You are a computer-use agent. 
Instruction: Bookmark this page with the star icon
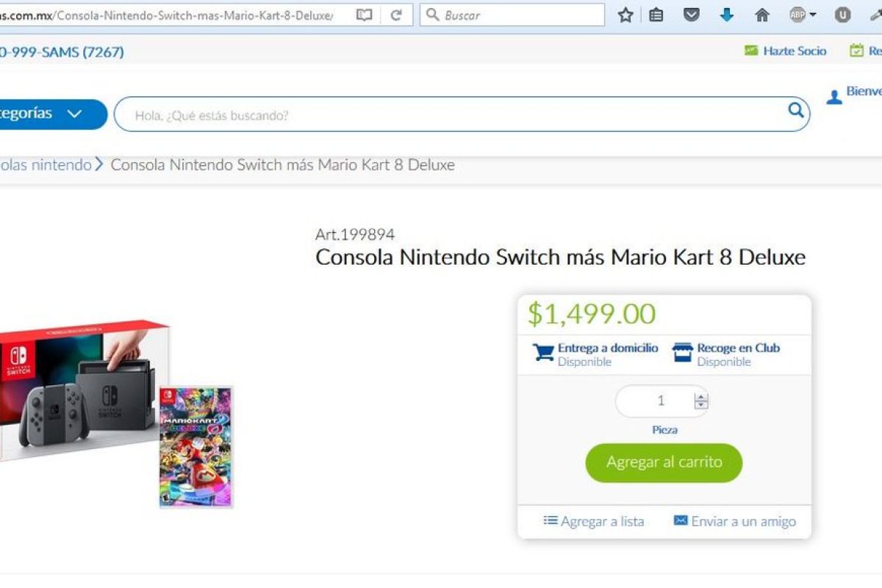625,15
